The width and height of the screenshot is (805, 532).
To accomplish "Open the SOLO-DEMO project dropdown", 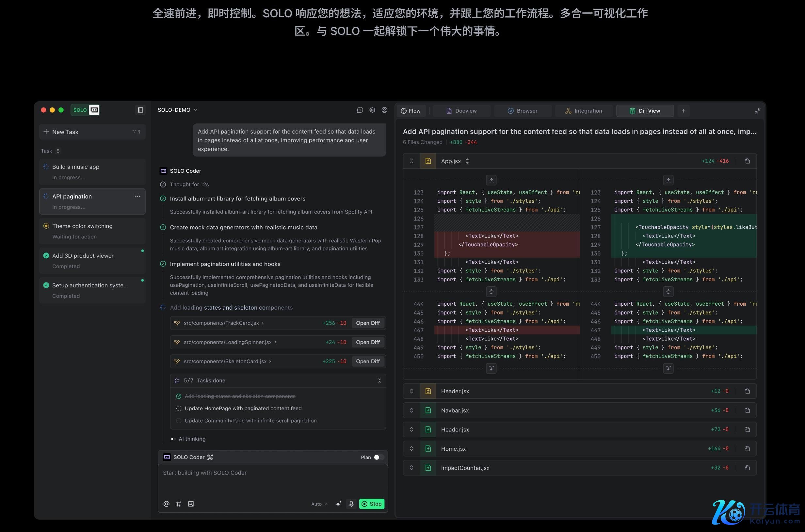I will pos(177,110).
